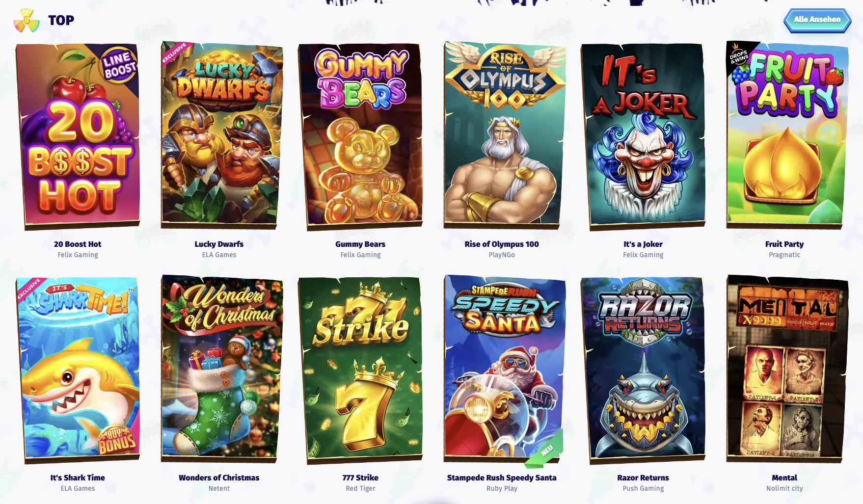Open the It's a Joker clown cover
This screenshot has height=504, width=863.
point(643,136)
